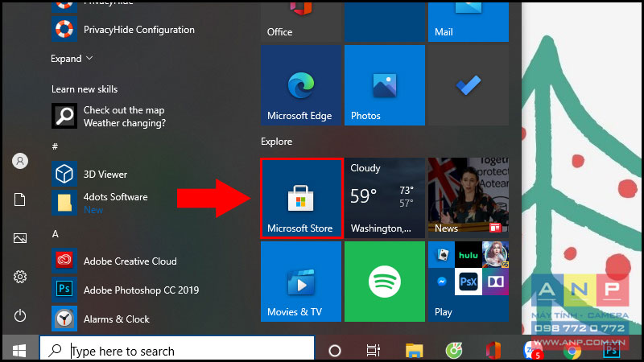Open the Cloudy weather tile for Washington

tap(385, 198)
